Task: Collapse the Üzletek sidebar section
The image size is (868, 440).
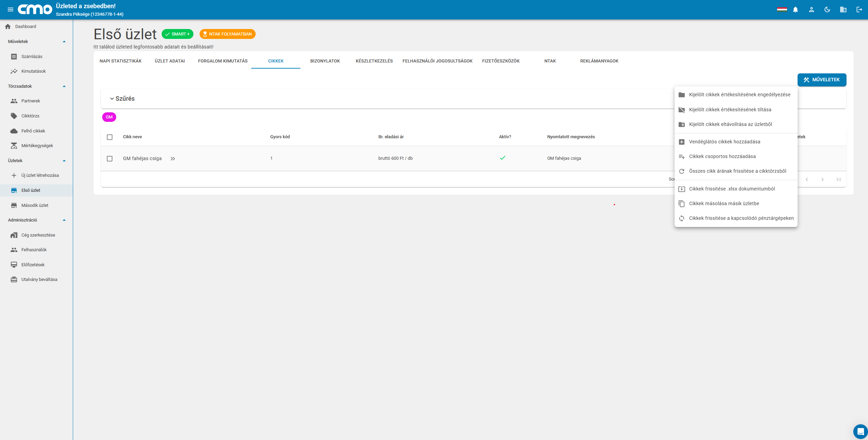Action: coord(64,160)
